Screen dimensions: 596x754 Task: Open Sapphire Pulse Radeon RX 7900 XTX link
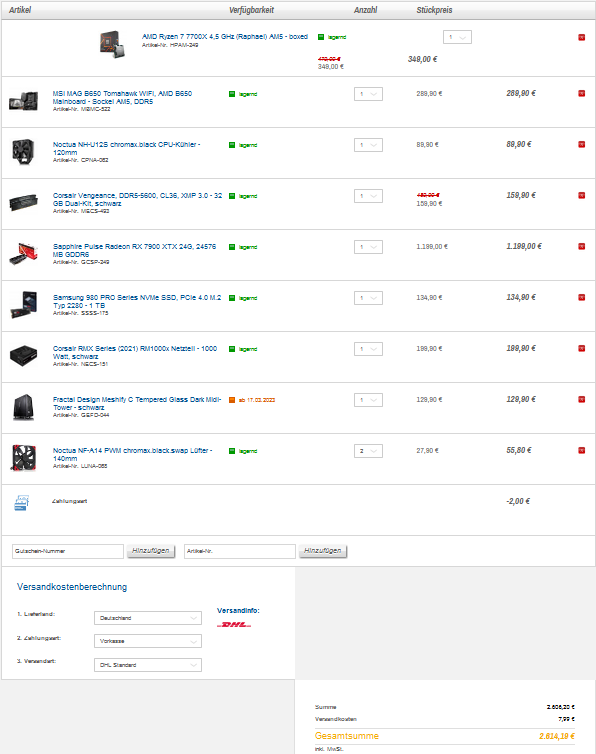pyautogui.click(x=134, y=250)
